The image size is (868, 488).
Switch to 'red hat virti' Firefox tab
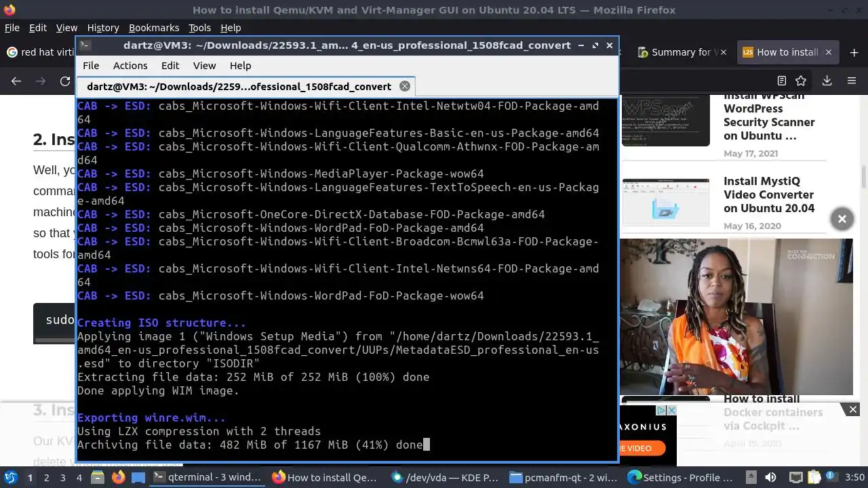pos(41,52)
